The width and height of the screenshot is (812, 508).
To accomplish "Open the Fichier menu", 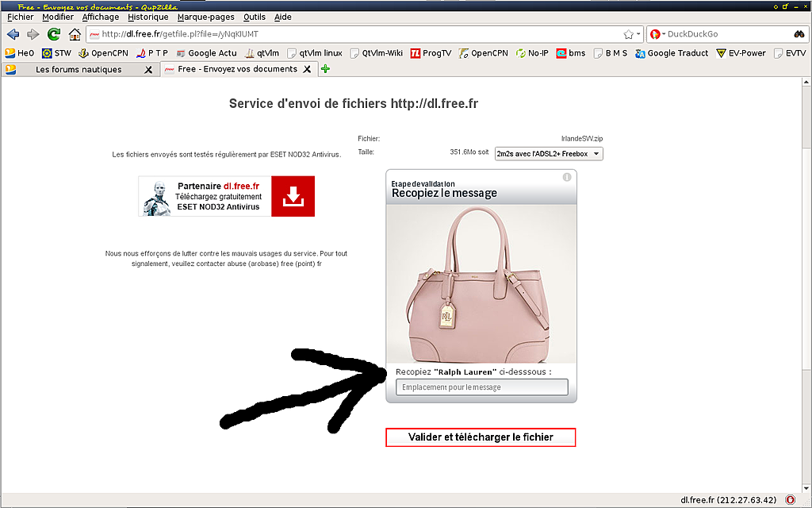I will (20, 17).
